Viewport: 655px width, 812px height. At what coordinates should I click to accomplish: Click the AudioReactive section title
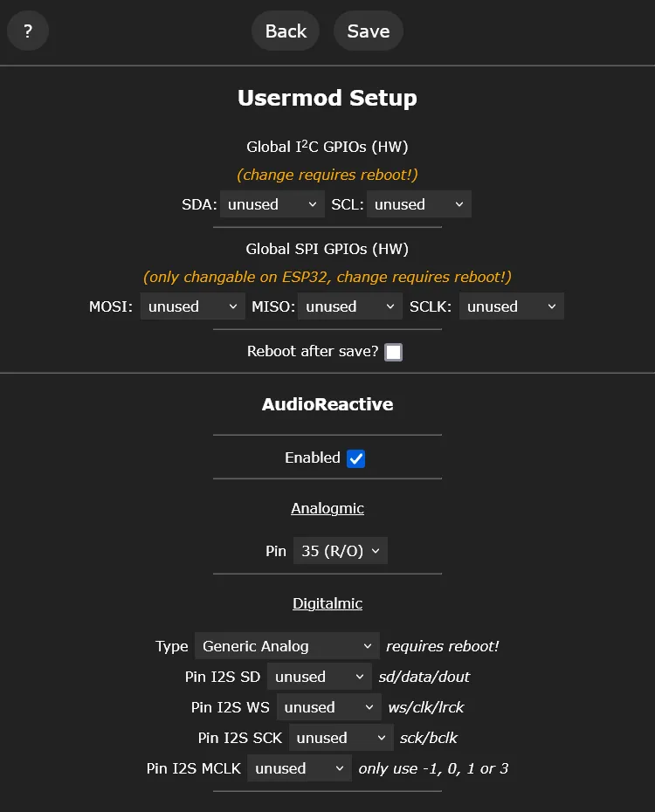(327, 404)
